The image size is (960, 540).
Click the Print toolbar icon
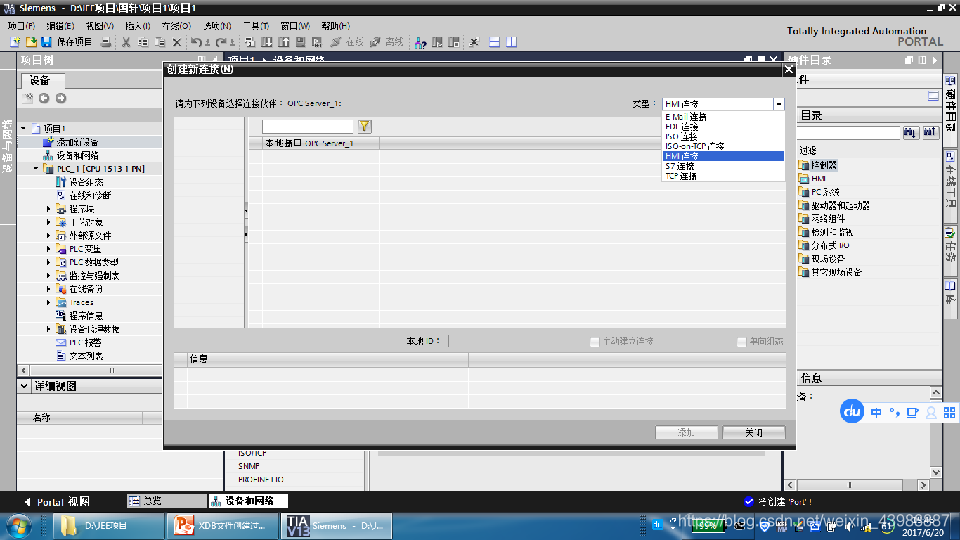pos(105,42)
